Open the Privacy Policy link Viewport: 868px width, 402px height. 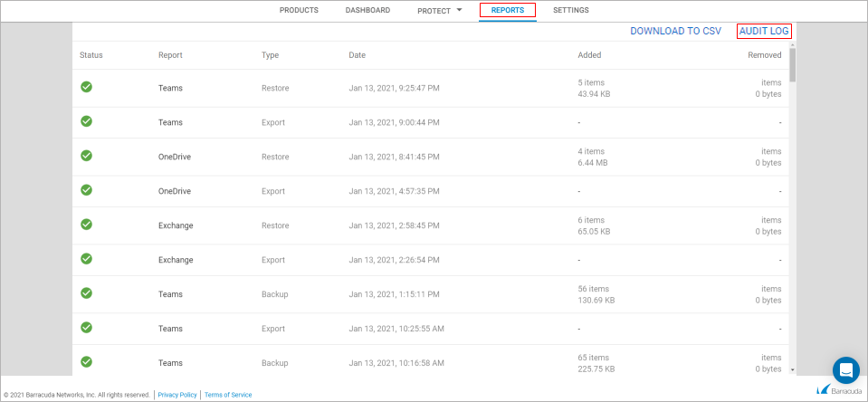pos(177,395)
